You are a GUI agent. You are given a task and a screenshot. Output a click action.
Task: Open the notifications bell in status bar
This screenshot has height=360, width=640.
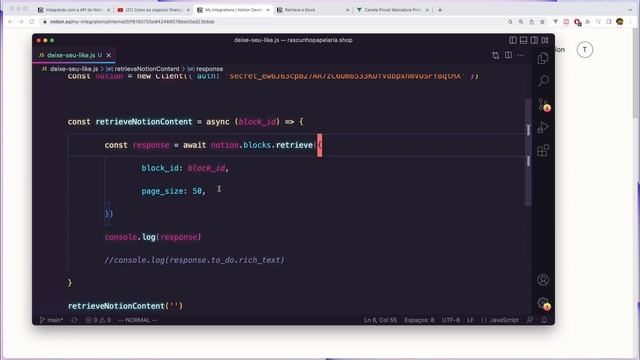pyautogui.click(x=544, y=320)
